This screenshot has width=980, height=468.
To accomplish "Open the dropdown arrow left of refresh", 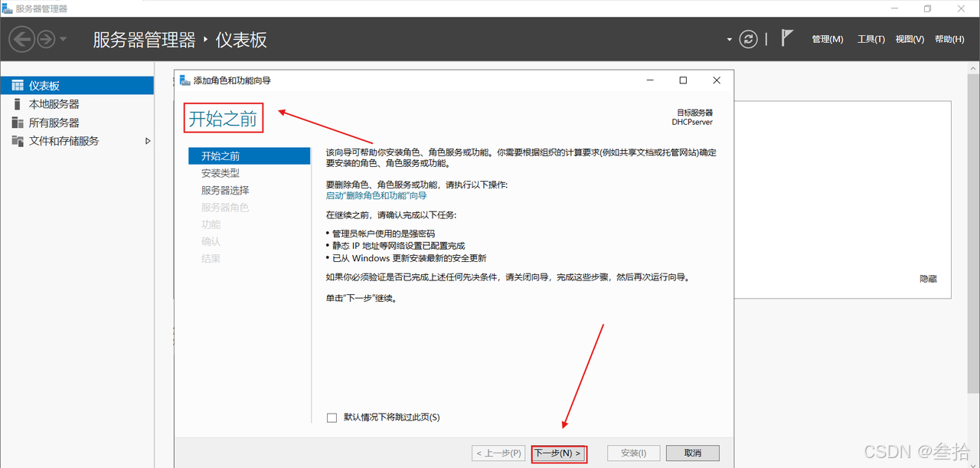I will (729, 40).
